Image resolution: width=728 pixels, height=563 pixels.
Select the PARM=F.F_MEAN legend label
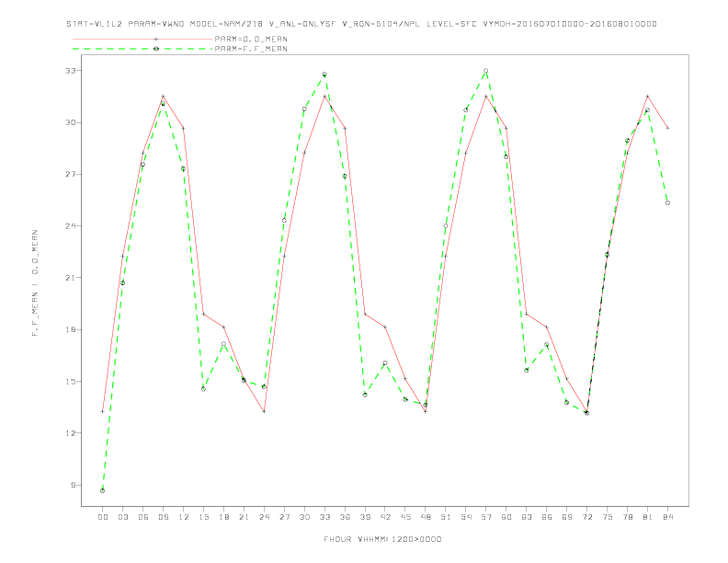click(x=251, y=49)
